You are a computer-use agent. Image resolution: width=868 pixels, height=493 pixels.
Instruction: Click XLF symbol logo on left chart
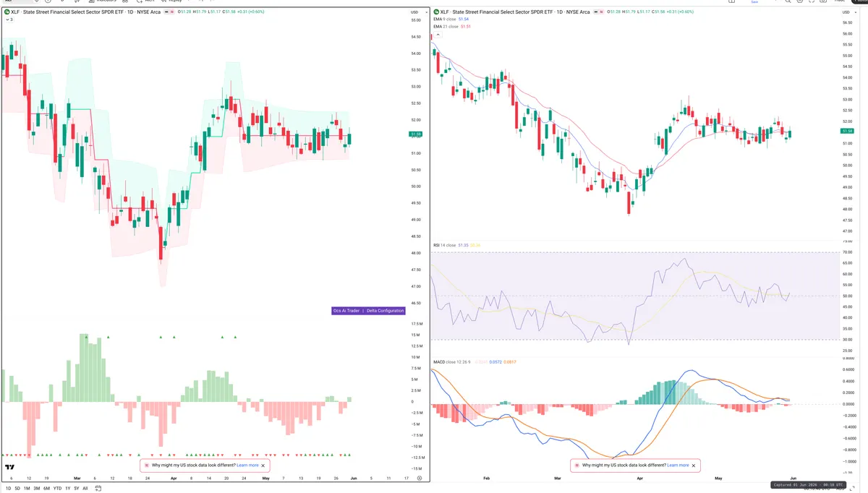[6, 12]
